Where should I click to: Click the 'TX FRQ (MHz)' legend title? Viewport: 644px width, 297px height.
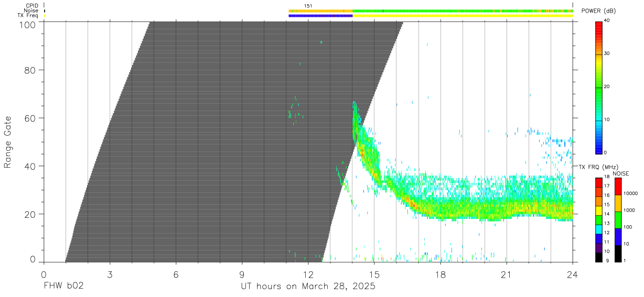(x=598, y=167)
